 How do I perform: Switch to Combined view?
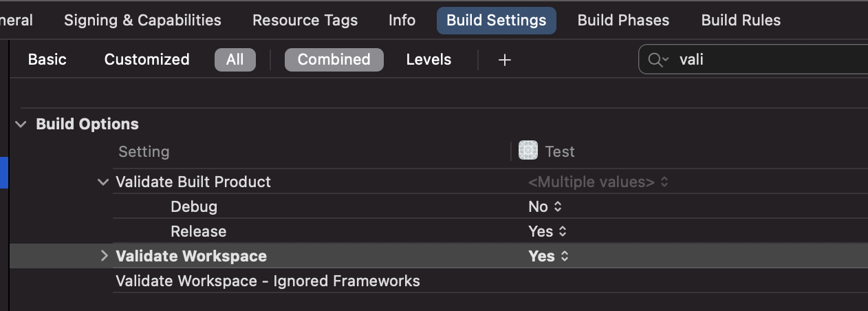[x=334, y=60]
